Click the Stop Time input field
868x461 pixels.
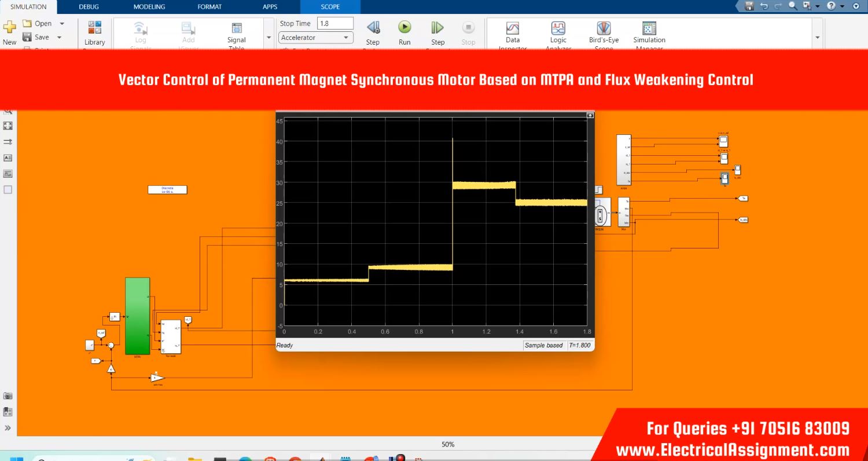click(335, 24)
